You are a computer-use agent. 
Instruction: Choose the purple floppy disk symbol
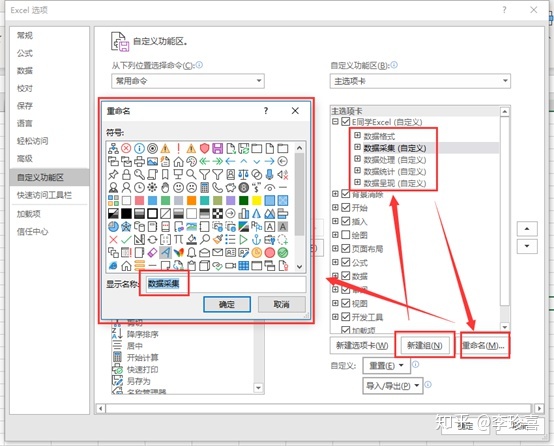pos(218,148)
